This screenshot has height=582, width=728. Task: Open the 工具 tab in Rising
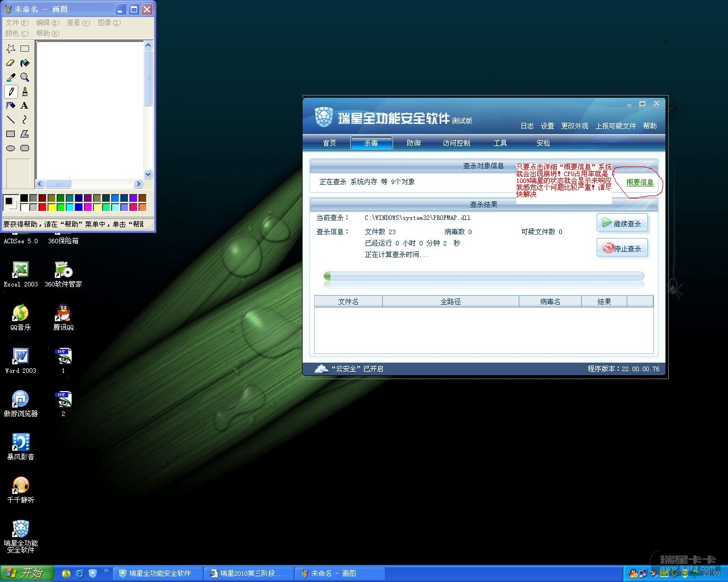point(500,143)
